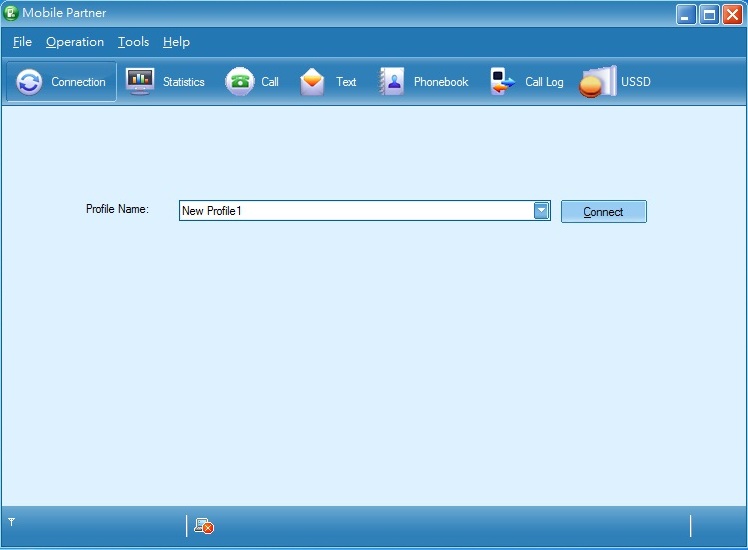
Task: Open the Statistics chart icon
Action: pos(140,82)
